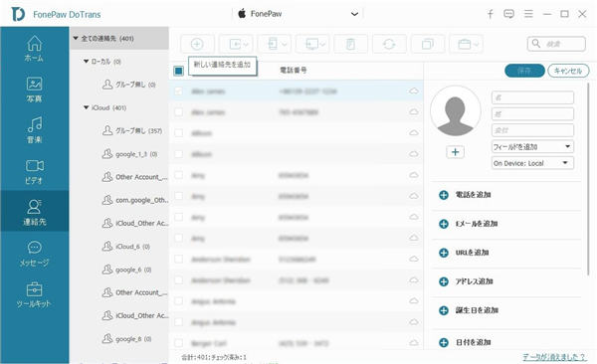The height and width of the screenshot is (364, 597).
Task: Open the feedback chat bubble icon
Action: 508,14
